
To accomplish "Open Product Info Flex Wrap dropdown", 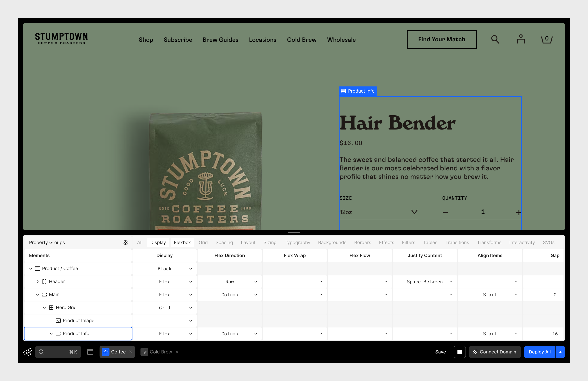I will (295, 334).
